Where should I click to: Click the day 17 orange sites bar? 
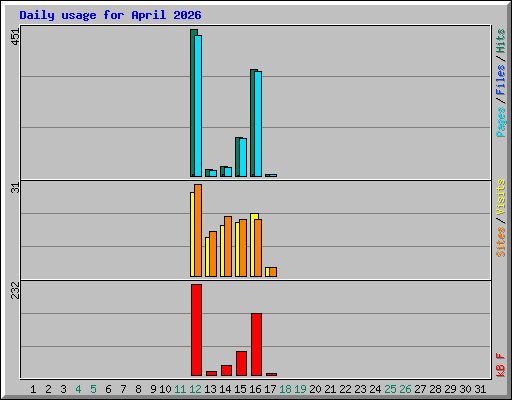click(x=273, y=272)
